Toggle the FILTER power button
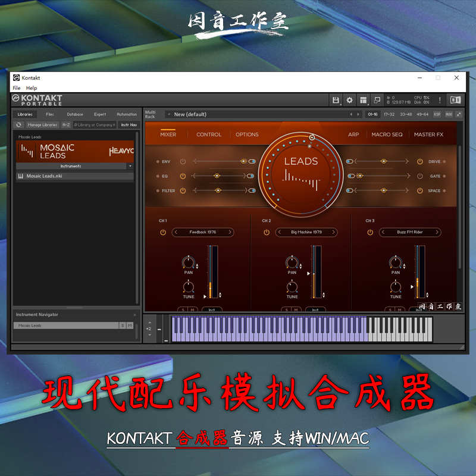This screenshot has height=476, width=476. tap(183, 190)
